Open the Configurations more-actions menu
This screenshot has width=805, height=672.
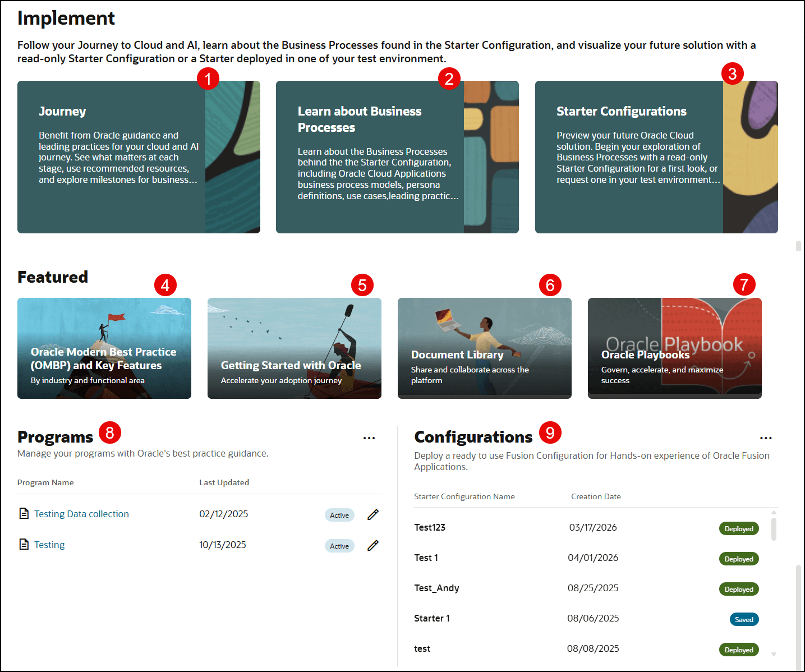766,438
